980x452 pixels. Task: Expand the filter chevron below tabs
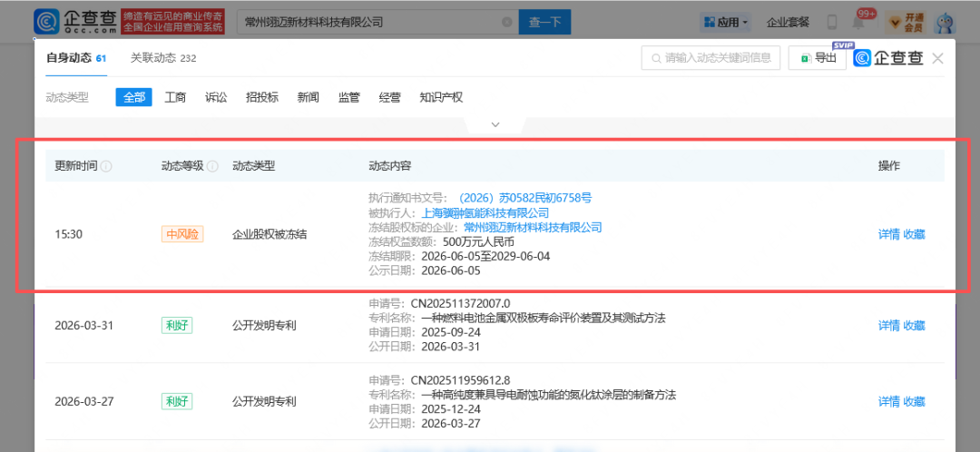pyautogui.click(x=495, y=124)
